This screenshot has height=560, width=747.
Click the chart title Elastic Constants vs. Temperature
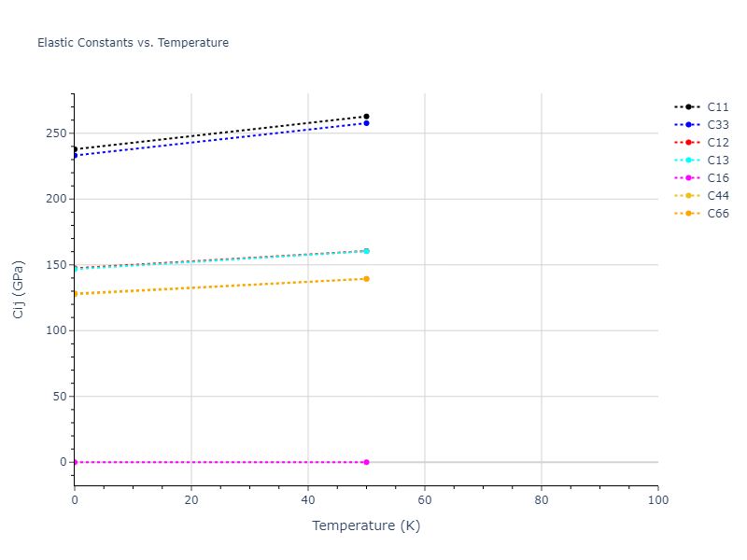click(133, 43)
